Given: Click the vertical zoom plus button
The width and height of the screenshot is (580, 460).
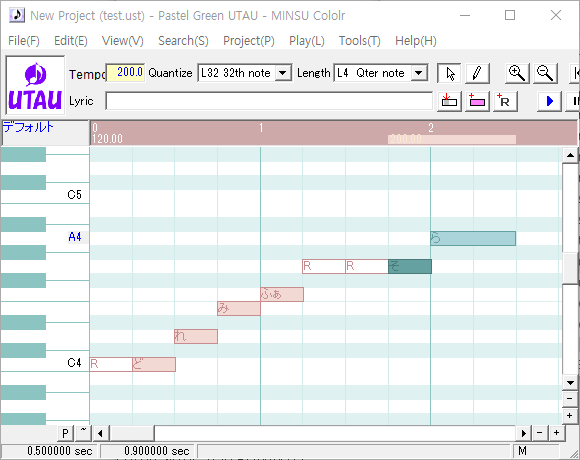Looking at the screenshot, I should tap(570, 416).
